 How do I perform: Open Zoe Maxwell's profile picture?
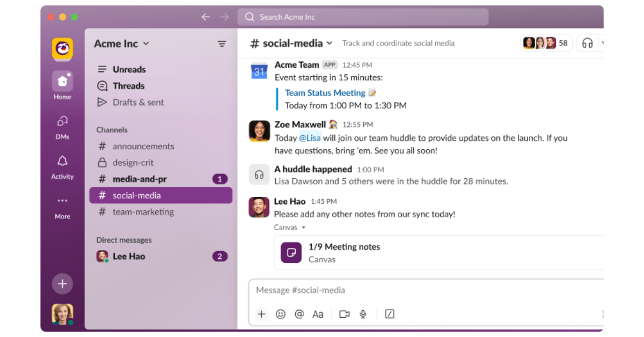point(259,131)
